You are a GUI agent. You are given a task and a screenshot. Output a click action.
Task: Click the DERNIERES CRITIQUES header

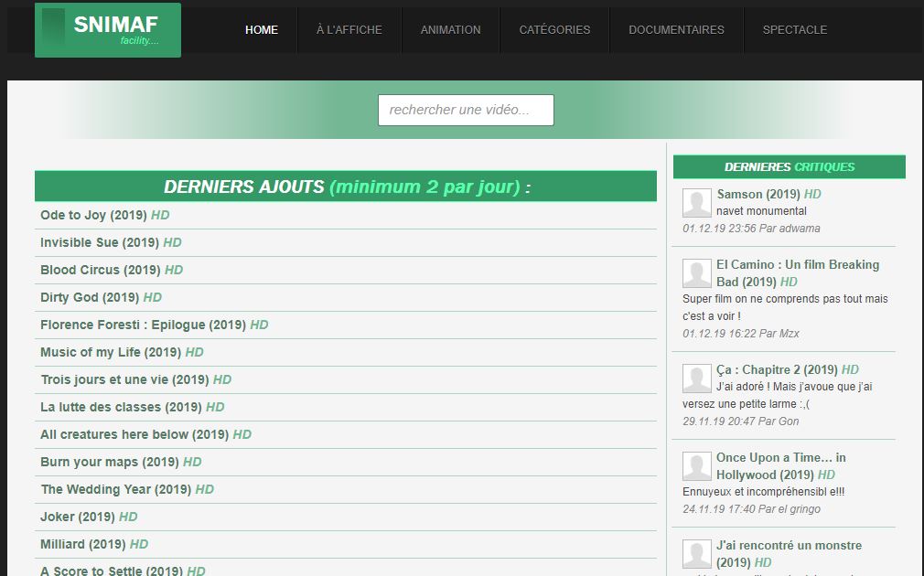[789, 166]
